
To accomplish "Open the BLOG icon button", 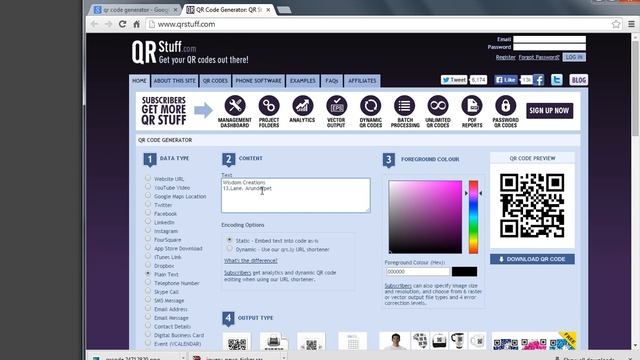I will coord(578,80).
